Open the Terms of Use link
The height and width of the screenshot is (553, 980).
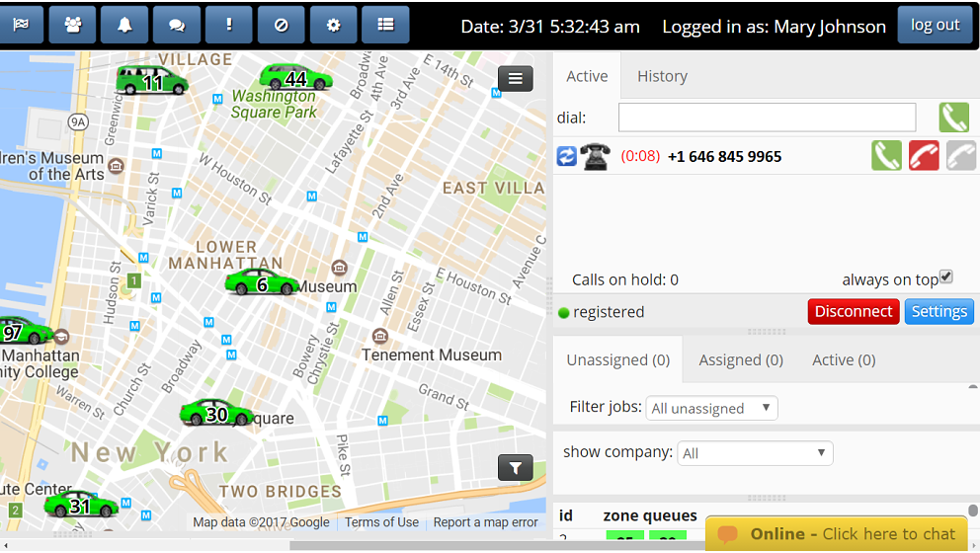coord(381,522)
